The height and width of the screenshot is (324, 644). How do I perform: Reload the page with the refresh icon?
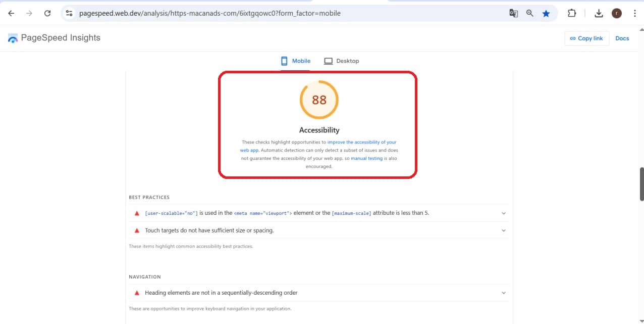point(47,13)
